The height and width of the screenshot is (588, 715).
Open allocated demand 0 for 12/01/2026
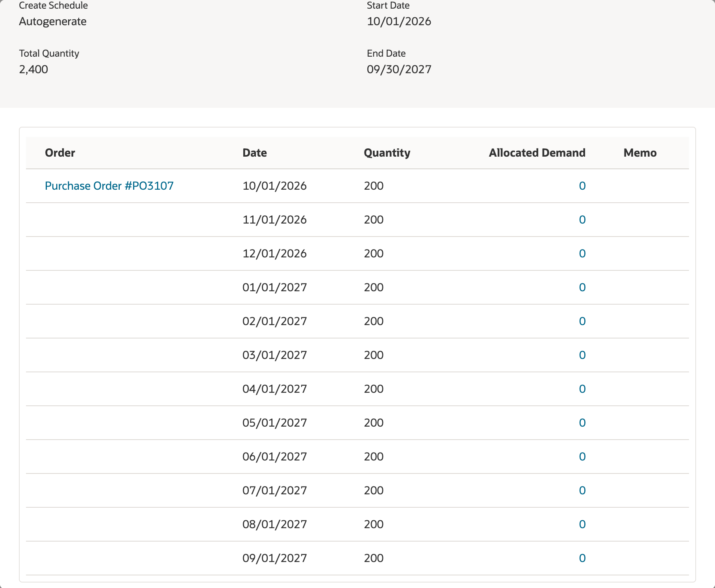click(x=582, y=253)
